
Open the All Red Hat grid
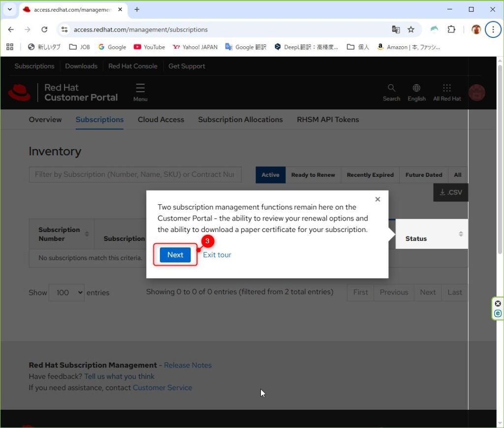pyautogui.click(x=447, y=93)
